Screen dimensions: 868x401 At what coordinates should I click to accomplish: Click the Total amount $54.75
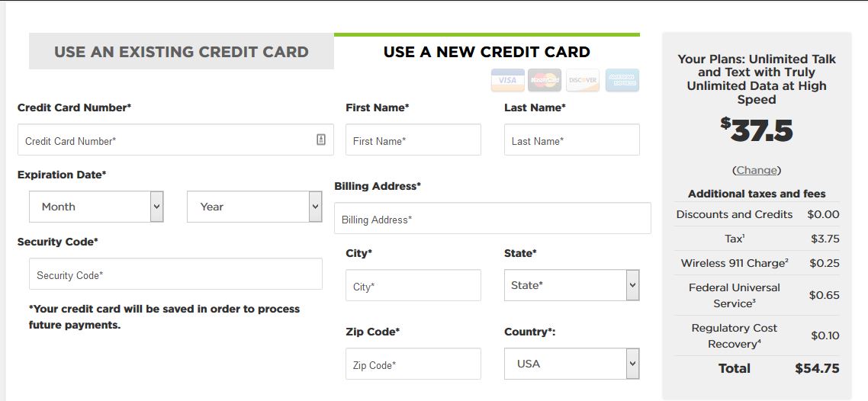click(x=817, y=368)
